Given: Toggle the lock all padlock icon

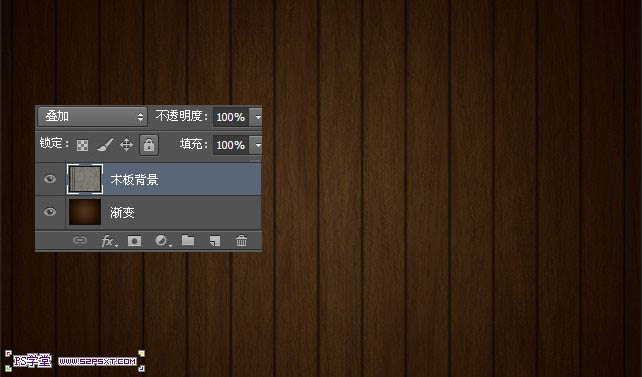Looking at the screenshot, I should click(149, 145).
